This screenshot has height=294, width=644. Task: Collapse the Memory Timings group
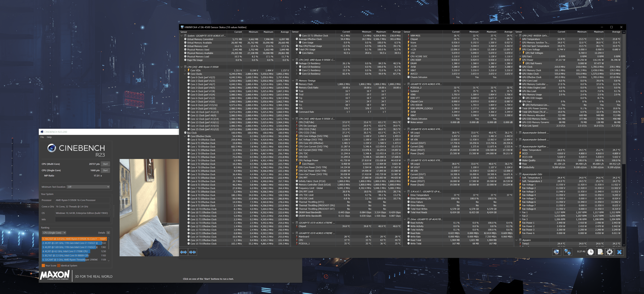pos(293,81)
